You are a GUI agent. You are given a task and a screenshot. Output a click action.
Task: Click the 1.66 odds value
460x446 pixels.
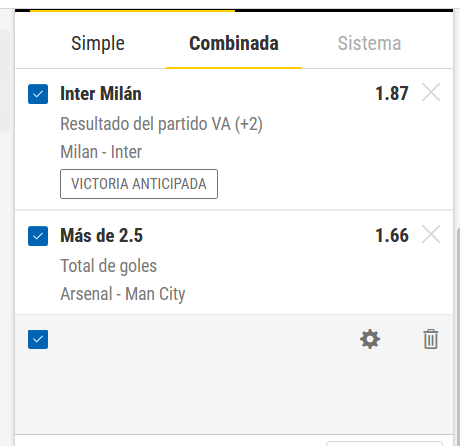click(x=392, y=235)
